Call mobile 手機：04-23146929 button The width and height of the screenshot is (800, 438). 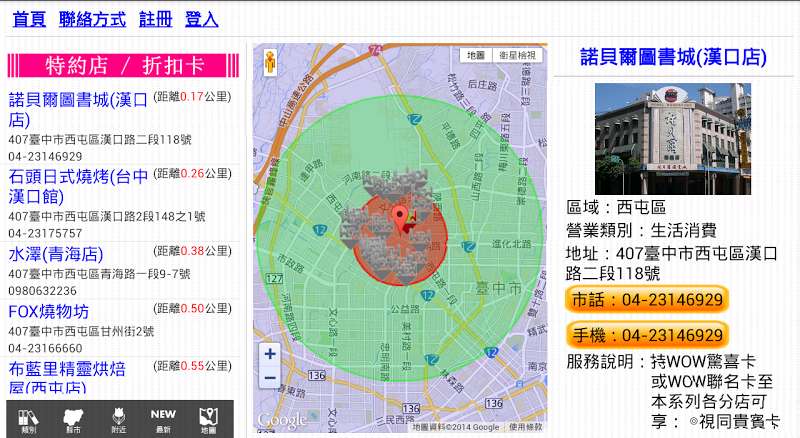tap(647, 335)
